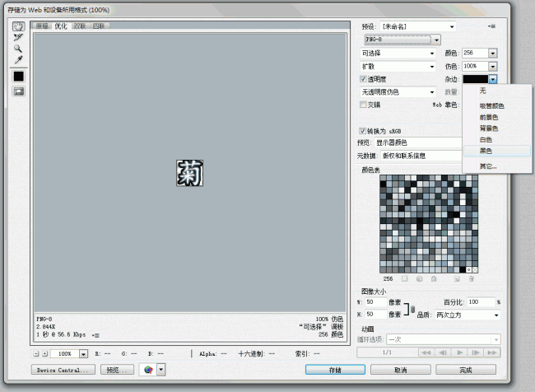Choose 黑色 from matte menu
This screenshot has width=535, height=392.
coord(497,151)
